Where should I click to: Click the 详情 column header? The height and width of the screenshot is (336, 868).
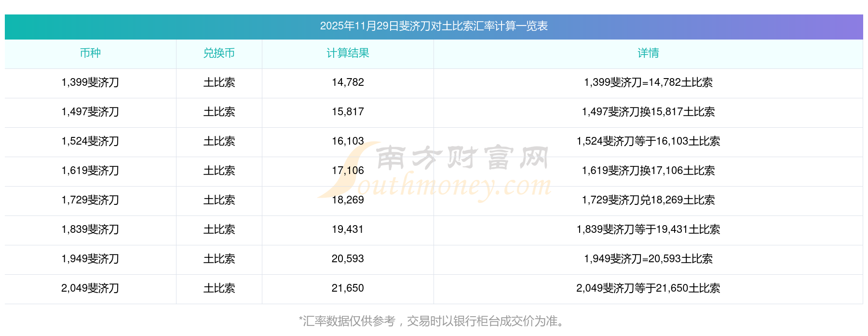[648, 53]
